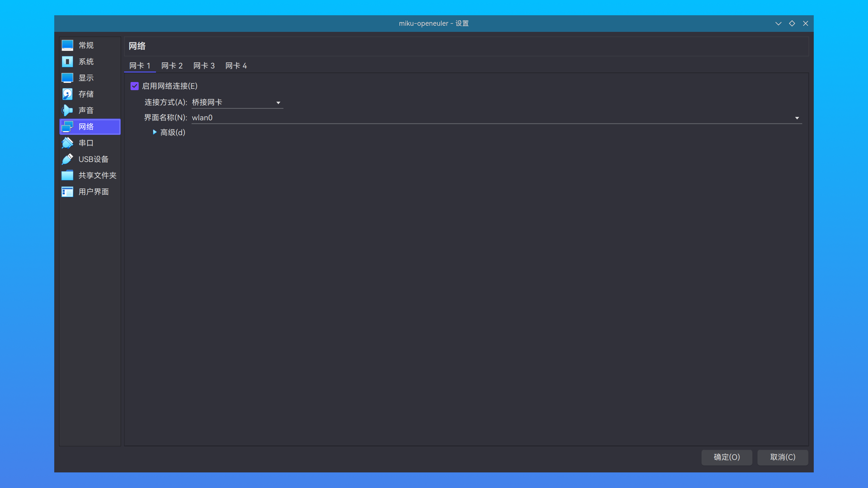Open the 串口 settings category label
The height and width of the screenshot is (488, 868).
[86, 143]
